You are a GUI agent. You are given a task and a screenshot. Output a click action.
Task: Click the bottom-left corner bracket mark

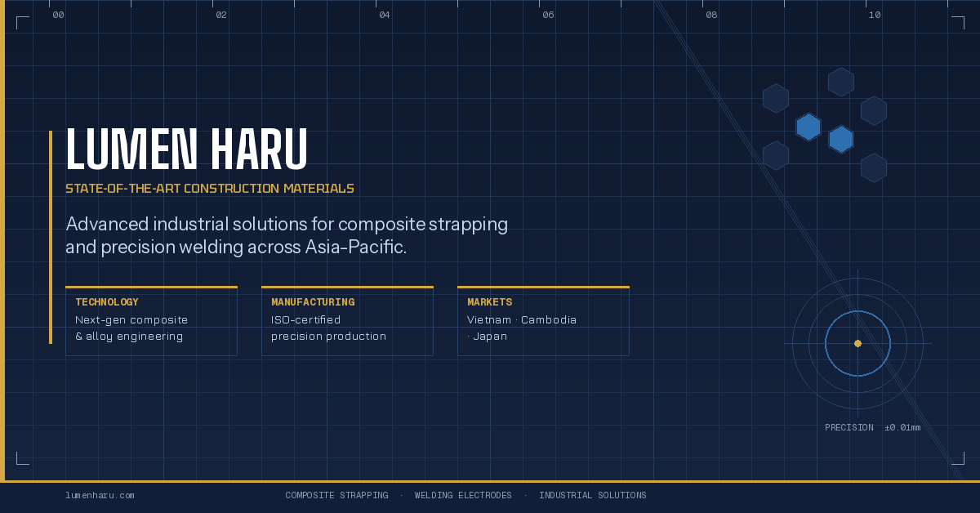point(21,459)
